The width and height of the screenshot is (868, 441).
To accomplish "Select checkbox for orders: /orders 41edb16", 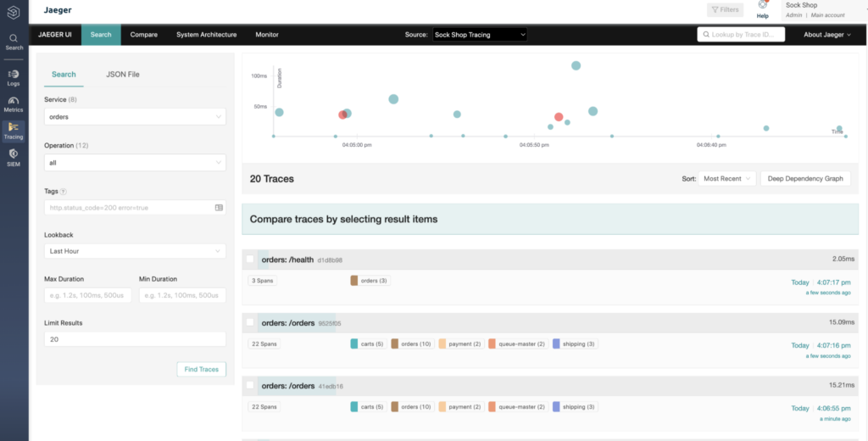I will click(x=250, y=385).
